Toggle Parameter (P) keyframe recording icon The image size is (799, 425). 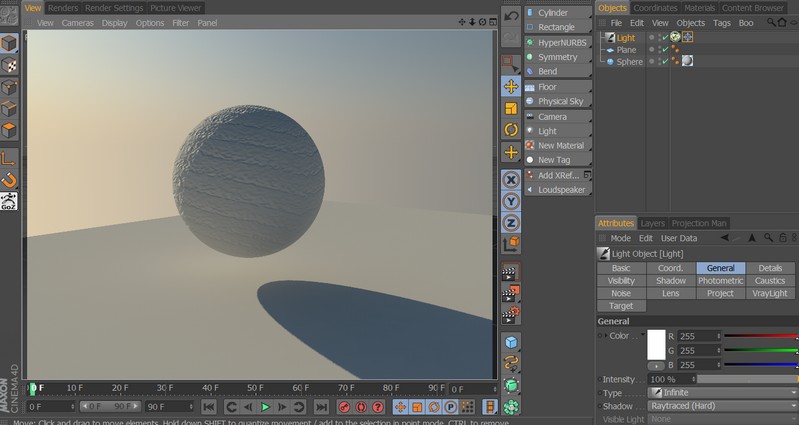click(450, 407)
